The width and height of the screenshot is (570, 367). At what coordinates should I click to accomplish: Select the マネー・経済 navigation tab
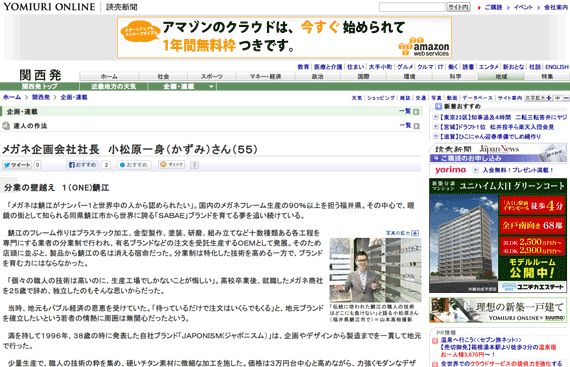coord(265,76)
